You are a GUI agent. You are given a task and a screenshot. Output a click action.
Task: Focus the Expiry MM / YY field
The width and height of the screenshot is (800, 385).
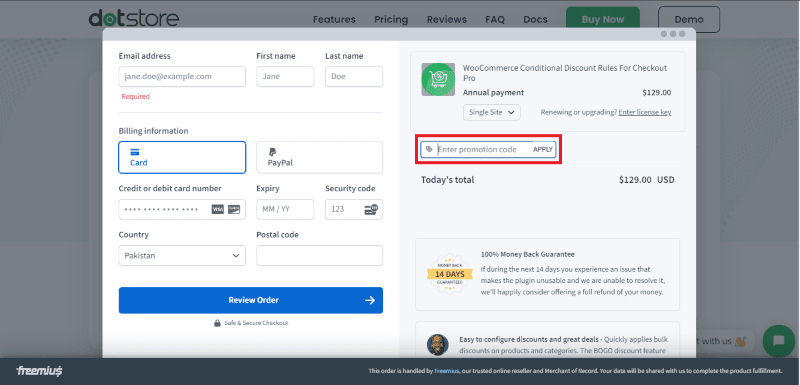point(285,210)
